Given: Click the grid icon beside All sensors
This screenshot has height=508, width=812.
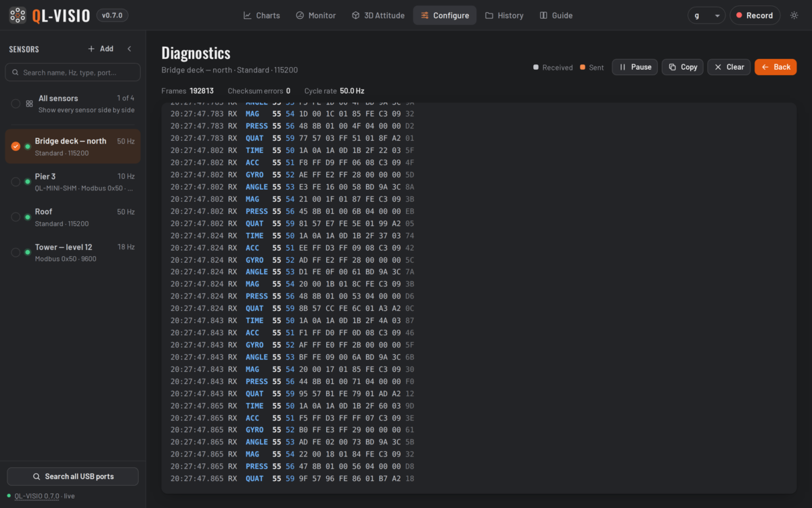Looking at the screenshot, I should tap(29, 104).
